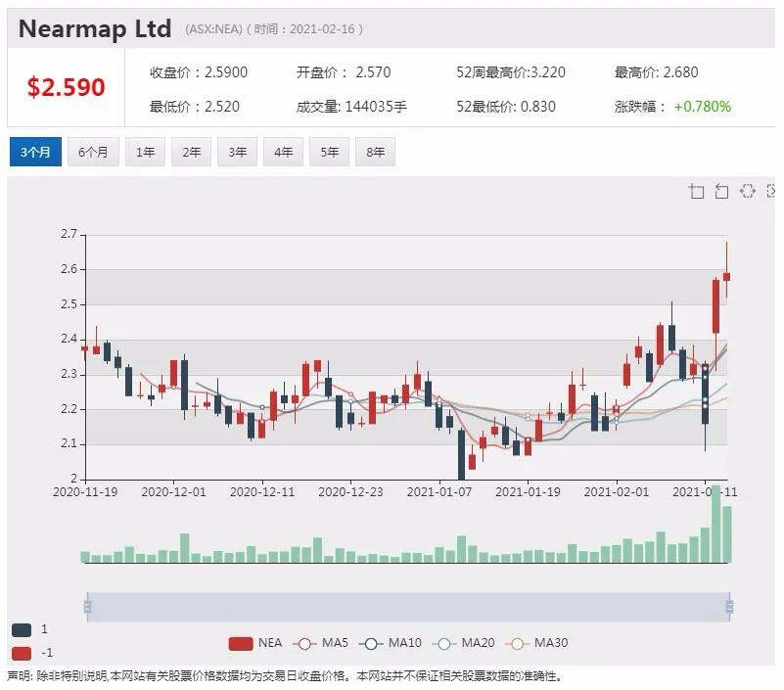This screenshot has height=690, width=784.
Task: Click the left handle of zoom slider
Action: (x=87, y=607)
